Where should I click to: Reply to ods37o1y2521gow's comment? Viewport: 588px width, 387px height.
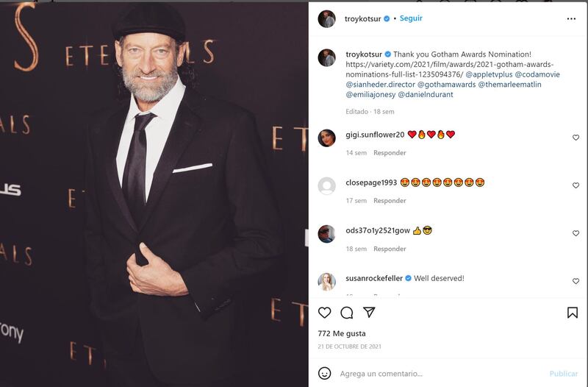[390, 249]
